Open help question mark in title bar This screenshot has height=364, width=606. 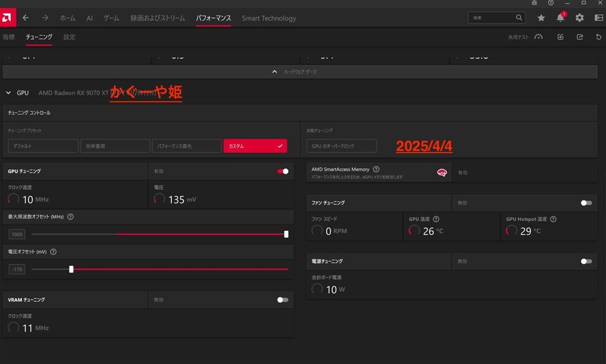tap(551, 3)
